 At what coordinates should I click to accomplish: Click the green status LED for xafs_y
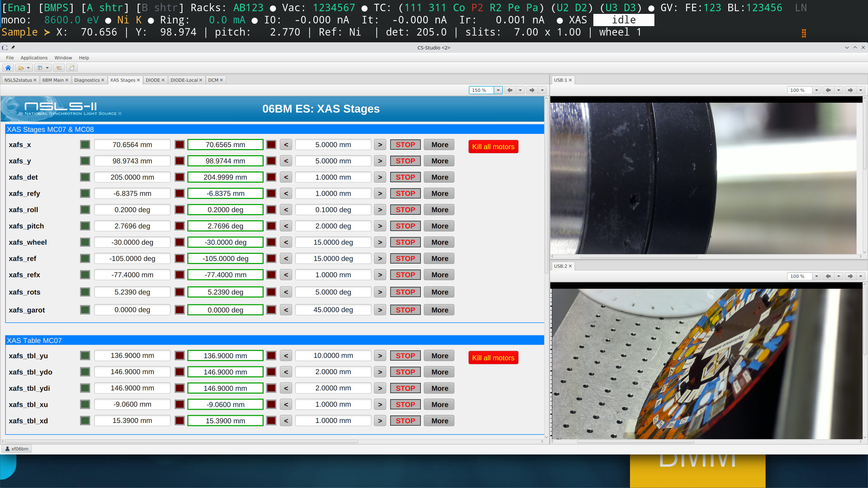[x=85, y=161]
